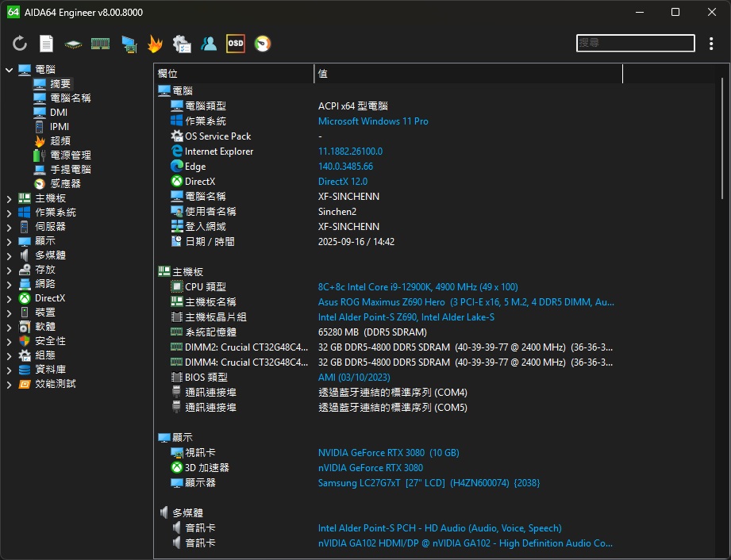Select 感應器 in the sidebar tree
The image size is (731, 560).
65,183
